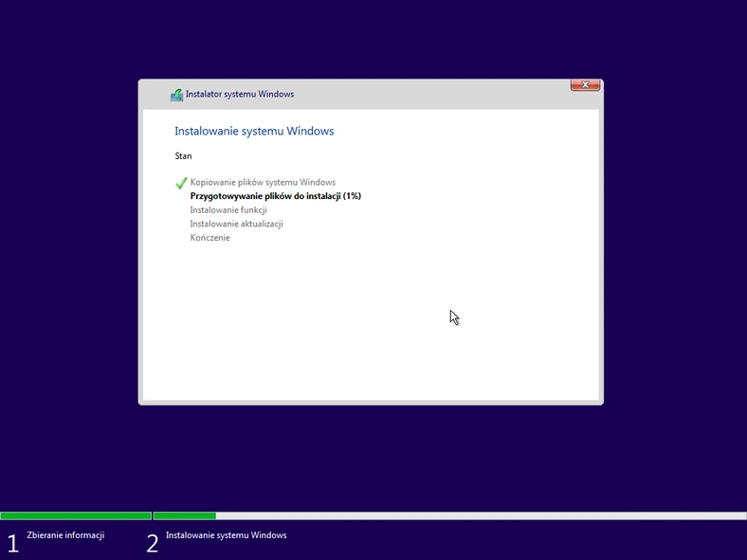Viewport: 747px width, 560px height.
Task: Click the green checkmark beside Kopiowanie plików
Action: click(x=181, y=183)
